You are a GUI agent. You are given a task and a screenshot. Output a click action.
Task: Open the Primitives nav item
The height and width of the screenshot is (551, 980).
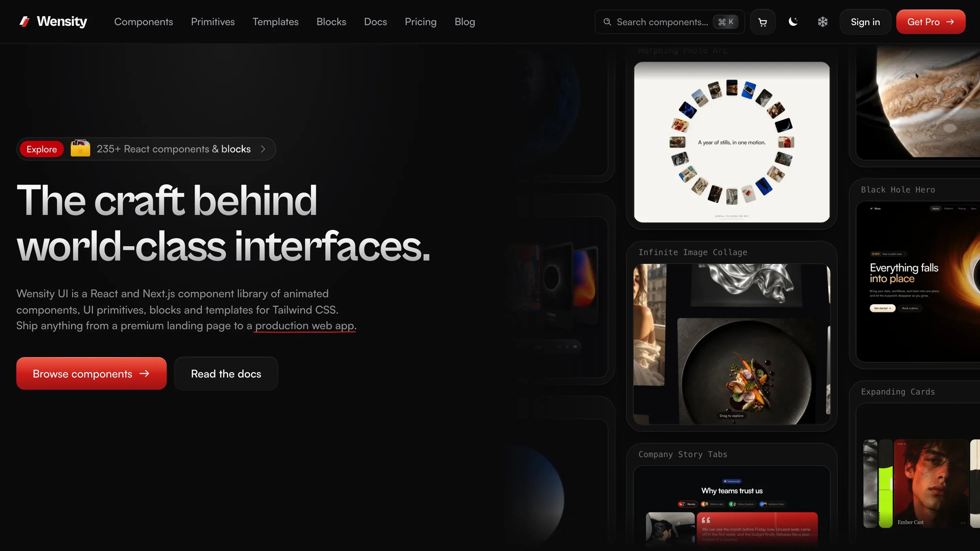click(x=213, y=22)
